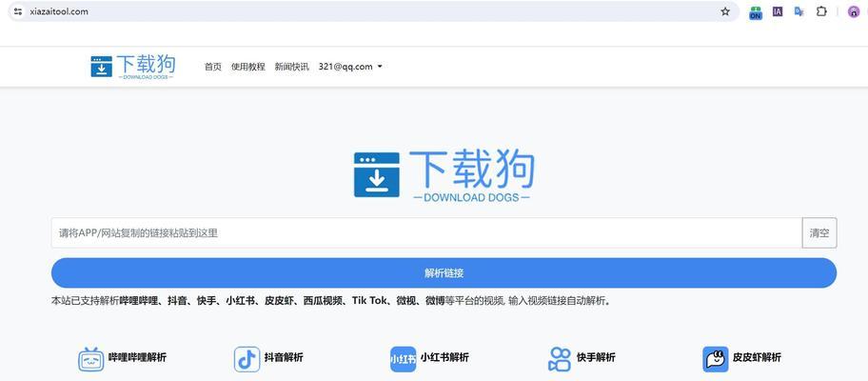Click the 解析链接 button

444,273
